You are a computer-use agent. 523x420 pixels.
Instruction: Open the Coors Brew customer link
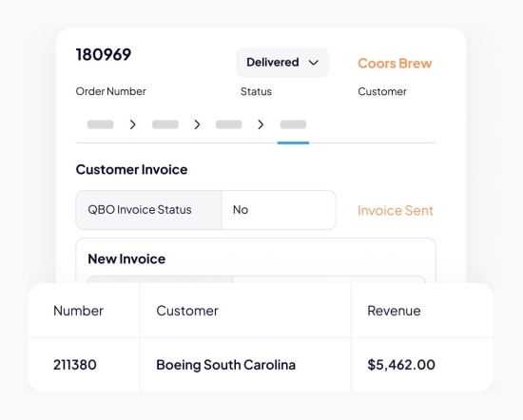click(x=395, y=64)
